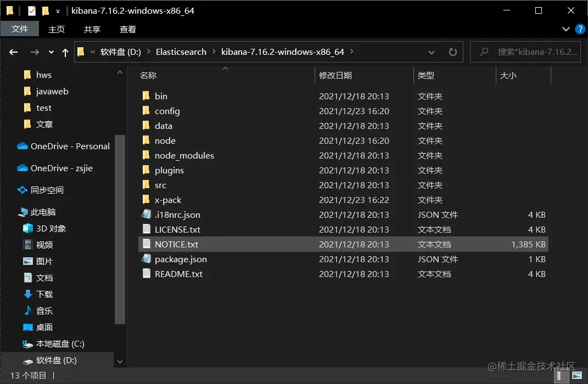Image resolution: width=588 pixels, height=384 pixels.
Task: Switch to the 查看 ribbon tab
Action: pos(127,29)
